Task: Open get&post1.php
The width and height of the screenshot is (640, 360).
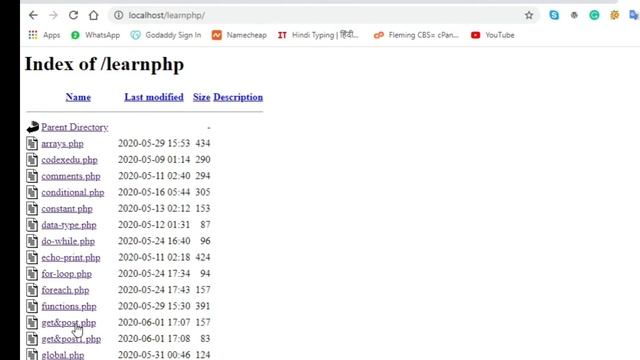Action: (x=71, y=339)
